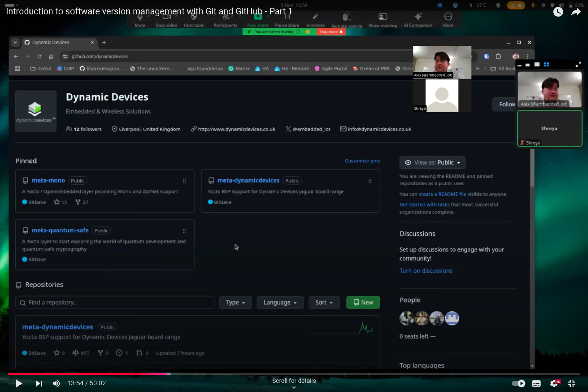Open the @embedded_iot X profile link

click(x=311, y=129)
